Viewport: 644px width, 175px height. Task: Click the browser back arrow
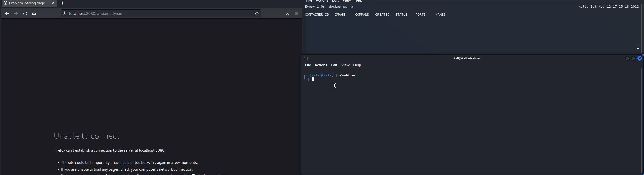(7, 14)
